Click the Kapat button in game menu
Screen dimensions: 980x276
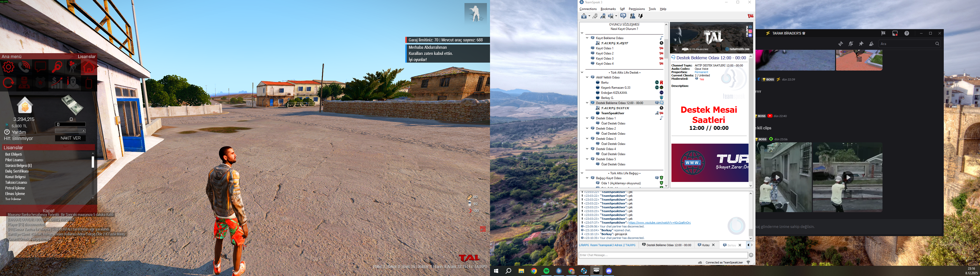pos(48,210)
